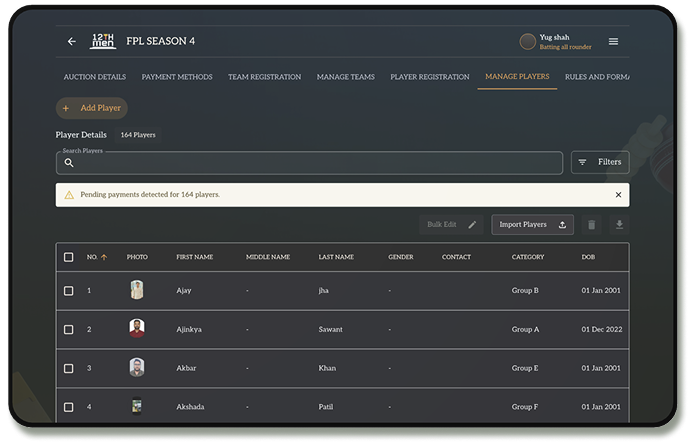Click the download icon above table
This screenshot has width=694, height=447.
pyautogui.click(x=619, y=225)
